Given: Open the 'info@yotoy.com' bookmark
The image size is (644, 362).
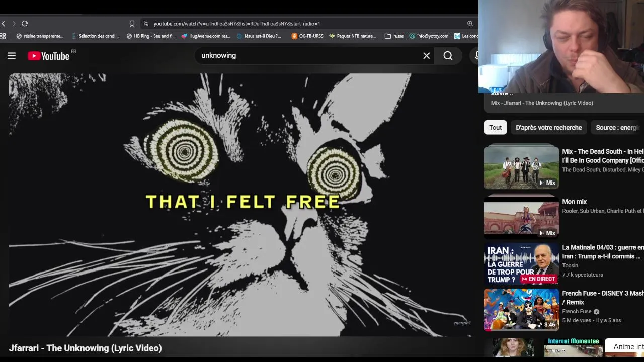Looking at the screenshot, I should pyautogui.click(x=429, y=36).
